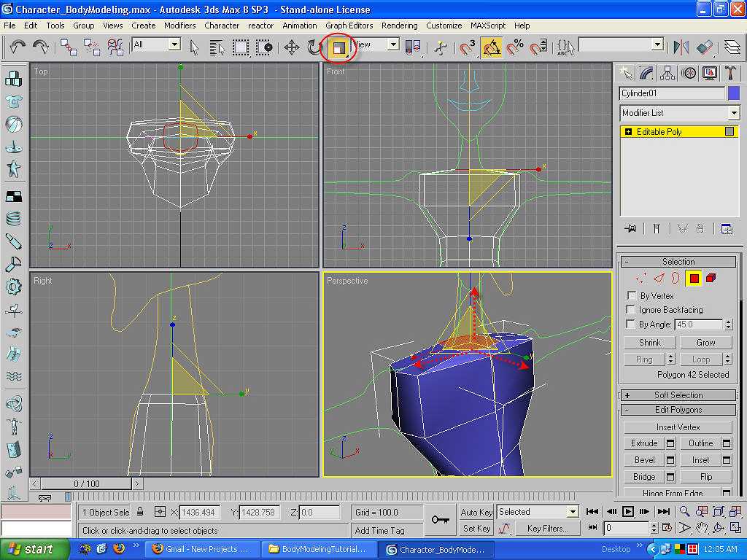The height and width of the screenshot is (560, 747).
Task: Open the Rendering menu
Action: [x=399, y=26]
